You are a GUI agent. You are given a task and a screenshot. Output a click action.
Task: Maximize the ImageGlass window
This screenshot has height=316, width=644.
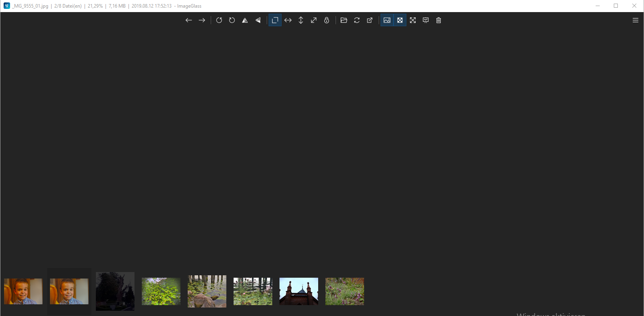(616, 6)
